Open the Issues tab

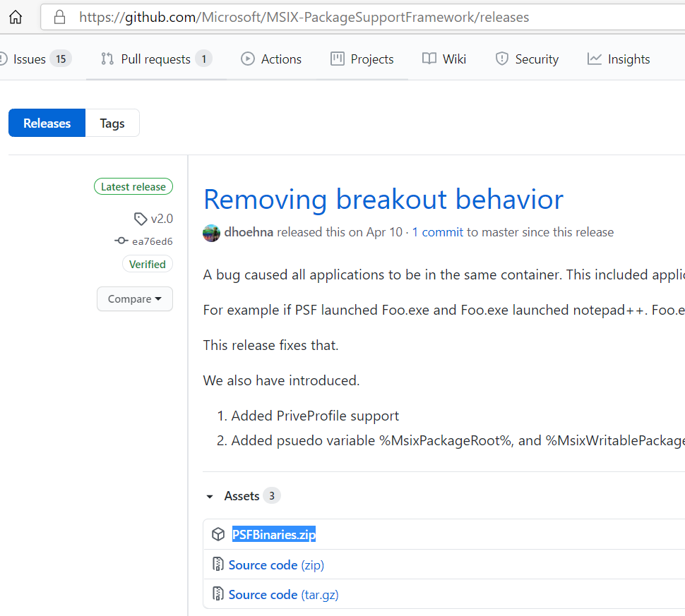[36, 59]
